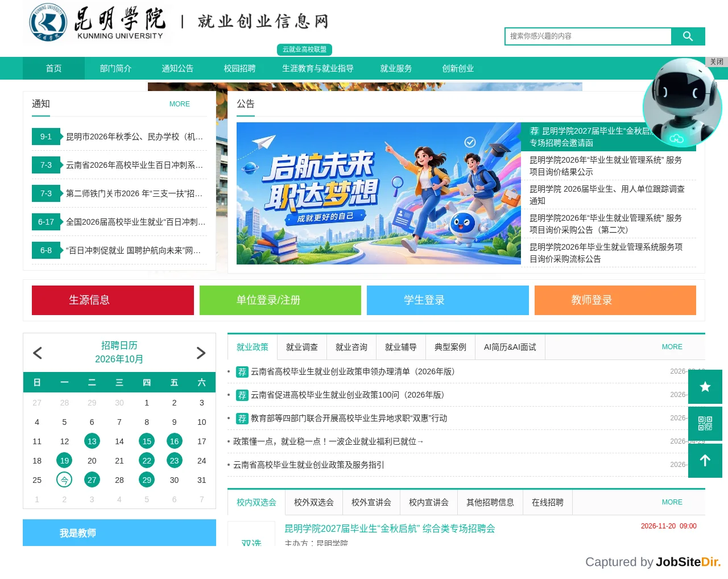
Task: Open 就业服务 menu item
Action: 396,68
